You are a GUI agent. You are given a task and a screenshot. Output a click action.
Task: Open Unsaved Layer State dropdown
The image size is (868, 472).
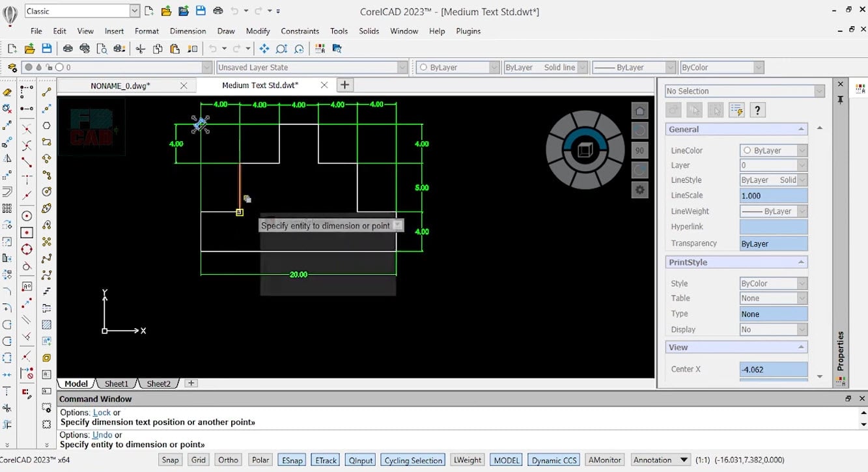point(402,67)
